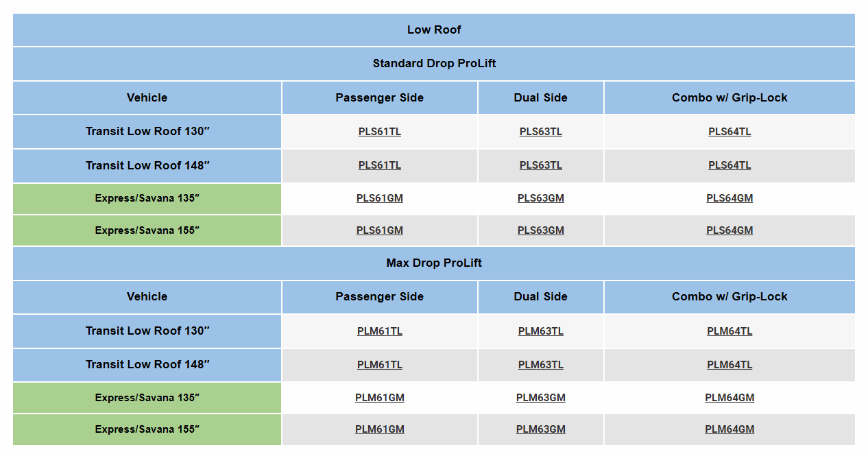Click PLS63TL in Transit Low Roof 148″ row
This screenshot has height=454, width=868.
pos(540,165)
